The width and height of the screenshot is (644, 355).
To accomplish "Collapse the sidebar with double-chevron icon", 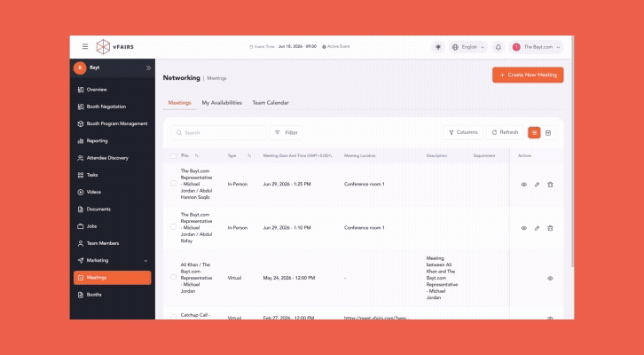I will (148, 67).
